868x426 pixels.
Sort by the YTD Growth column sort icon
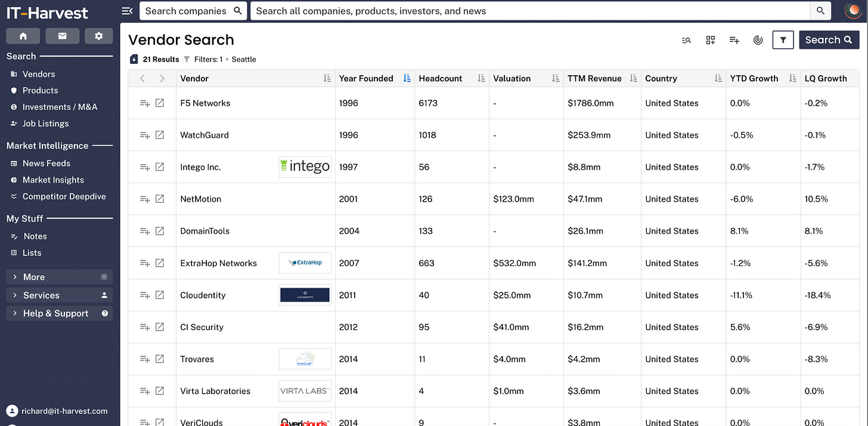pyautogui.click(x=792, y=78)
